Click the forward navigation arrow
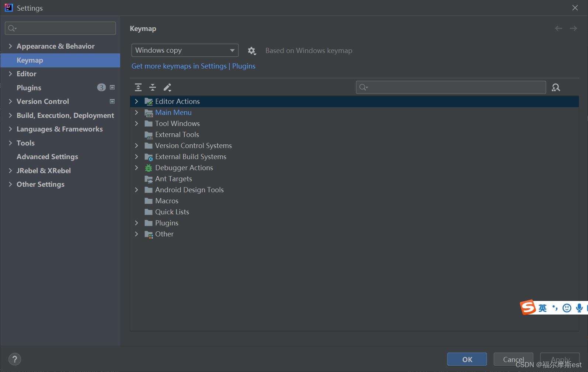 573,28
